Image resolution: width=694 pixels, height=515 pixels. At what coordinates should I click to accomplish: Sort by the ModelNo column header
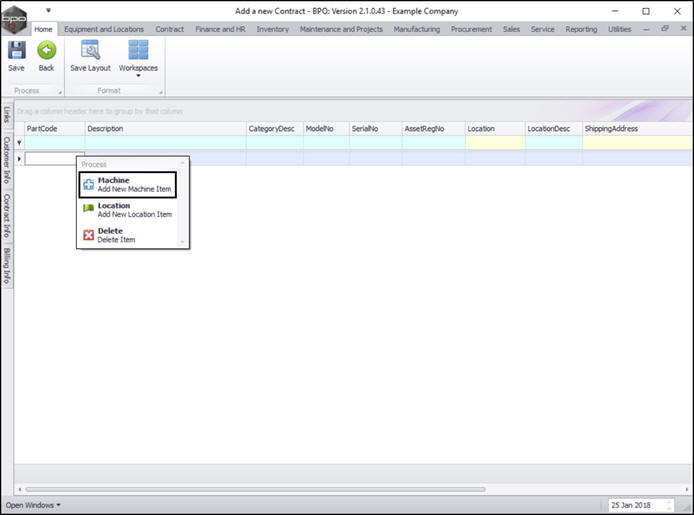(x=326, y=129)
